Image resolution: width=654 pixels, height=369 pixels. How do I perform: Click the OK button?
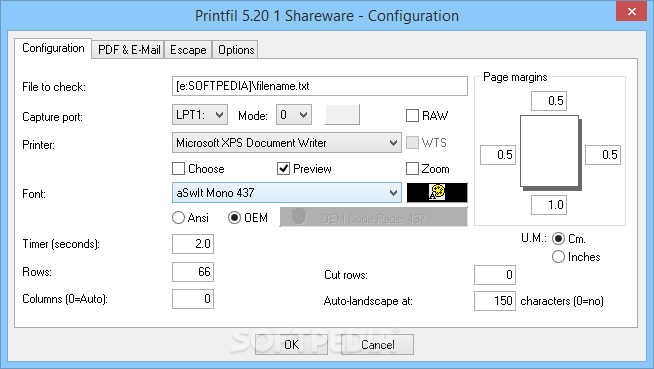[x=291, y=345]
